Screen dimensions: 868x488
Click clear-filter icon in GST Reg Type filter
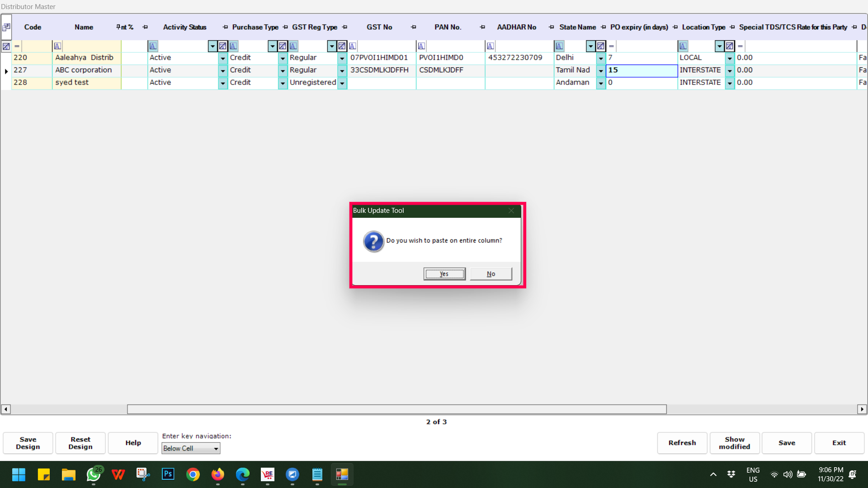pyautogui.click(x=342, y=46)
